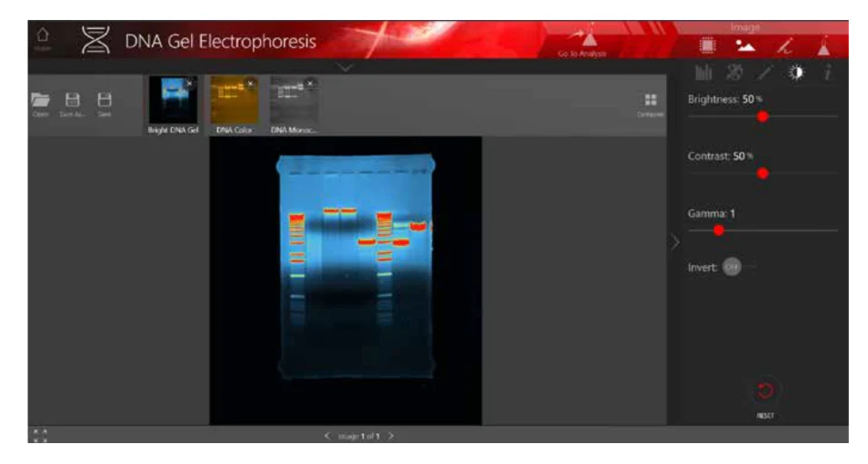This screenshot has width=868, height=464.
Task: Toggle the Invert switch
Action: 733,267
